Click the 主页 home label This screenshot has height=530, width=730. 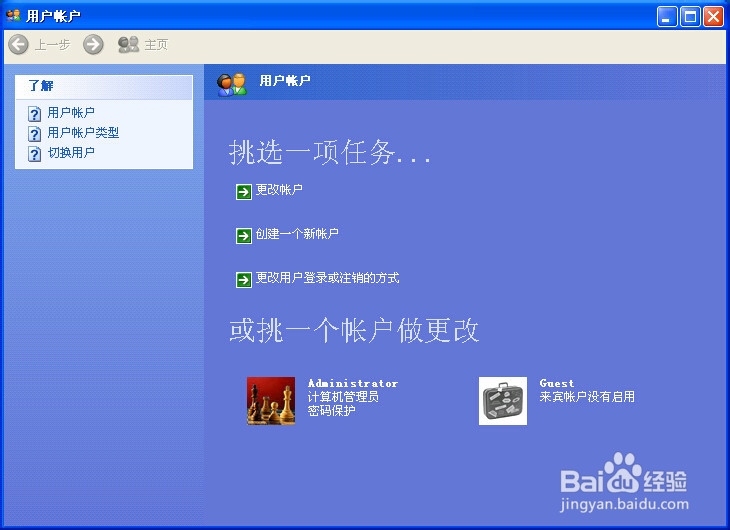pos(156,45)
